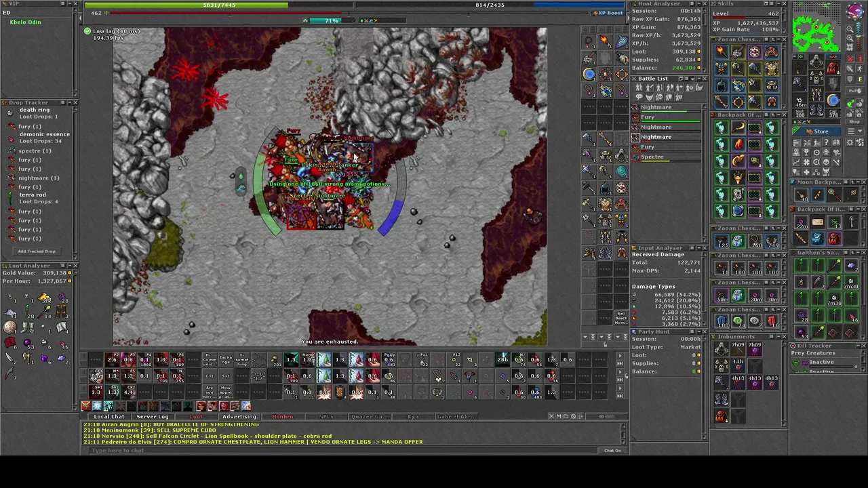This screenshot has height=488, width=868.
Task: Click the compass rose beside the minimap
Action: (854, 11)
